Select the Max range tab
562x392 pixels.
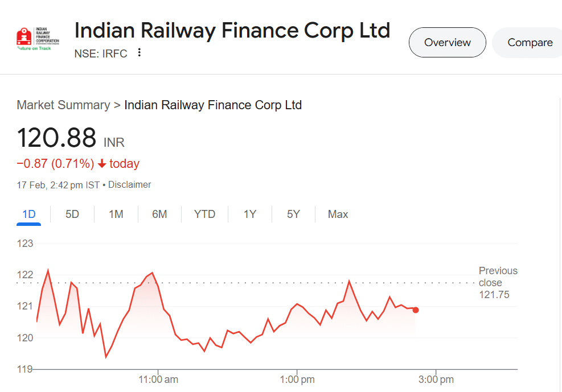click(x=338, y=214)
